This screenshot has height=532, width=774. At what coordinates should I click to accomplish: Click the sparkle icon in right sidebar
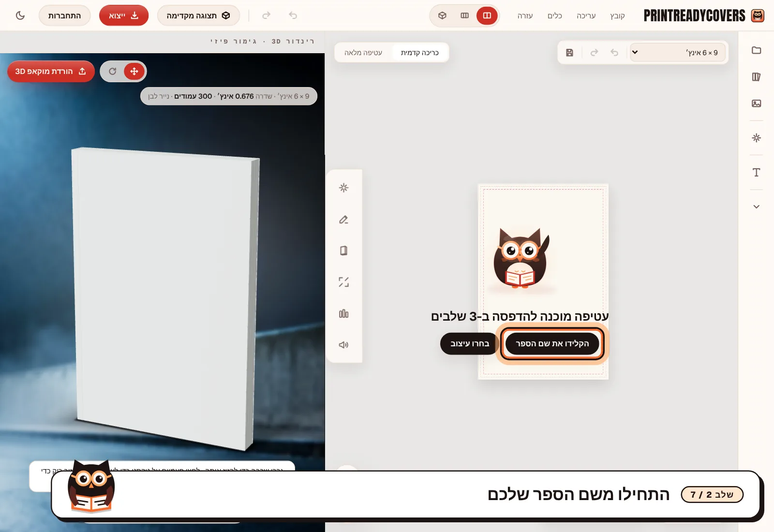click(757, 138)
